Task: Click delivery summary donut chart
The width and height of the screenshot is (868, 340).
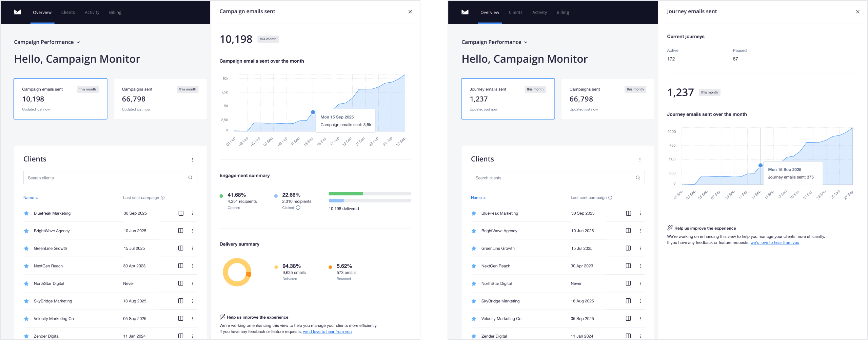Action: tap(237, 272)
